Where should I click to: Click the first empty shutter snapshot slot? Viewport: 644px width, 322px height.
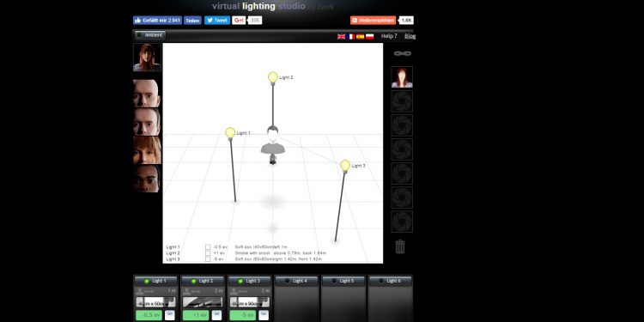[402, 101]
